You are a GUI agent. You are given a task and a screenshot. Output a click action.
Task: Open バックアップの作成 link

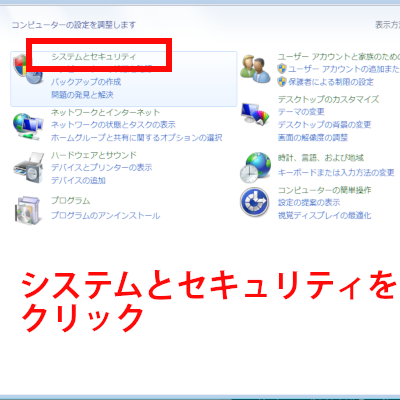coord(86,82)
